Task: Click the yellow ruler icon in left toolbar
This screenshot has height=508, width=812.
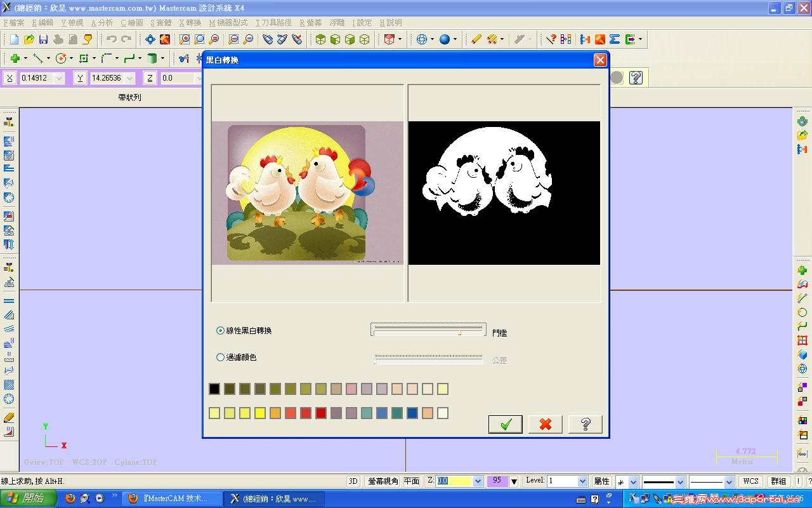Action: 9,418
